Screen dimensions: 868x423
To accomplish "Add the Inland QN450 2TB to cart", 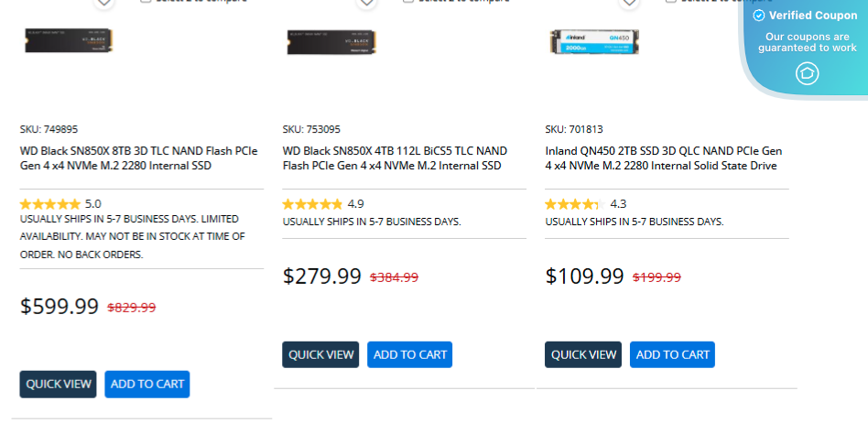I will tap(672, 354).
